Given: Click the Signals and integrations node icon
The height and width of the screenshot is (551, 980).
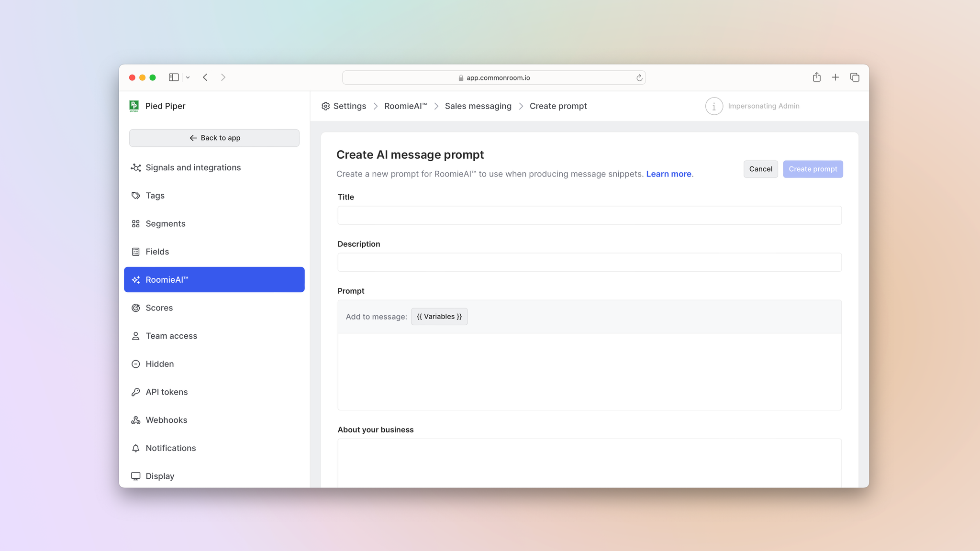Looking at the screenshot, I should coord(136,167).
